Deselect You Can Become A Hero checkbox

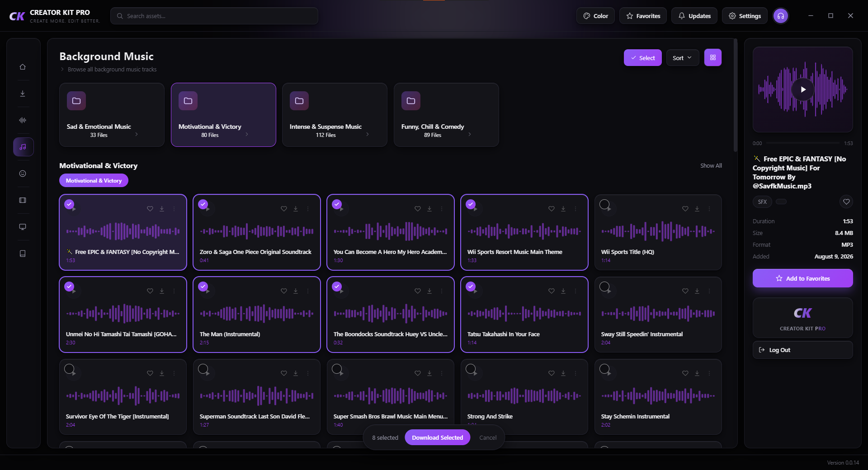pos(337,204)
